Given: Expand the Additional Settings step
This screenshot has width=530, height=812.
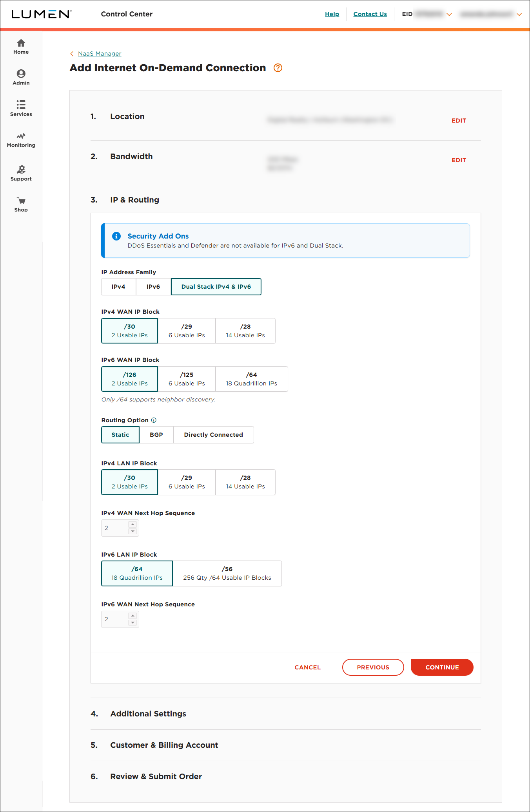Looking at the screenshot, I should (x=148, y=714).
